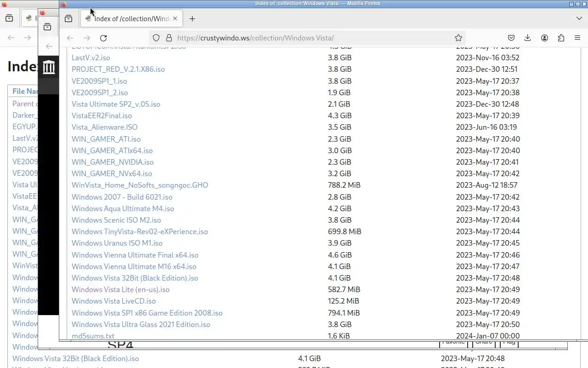The image size is (588, 368).
Task: Click the Internet Archive logo in the middle window
Action: [x=49, y=67]
